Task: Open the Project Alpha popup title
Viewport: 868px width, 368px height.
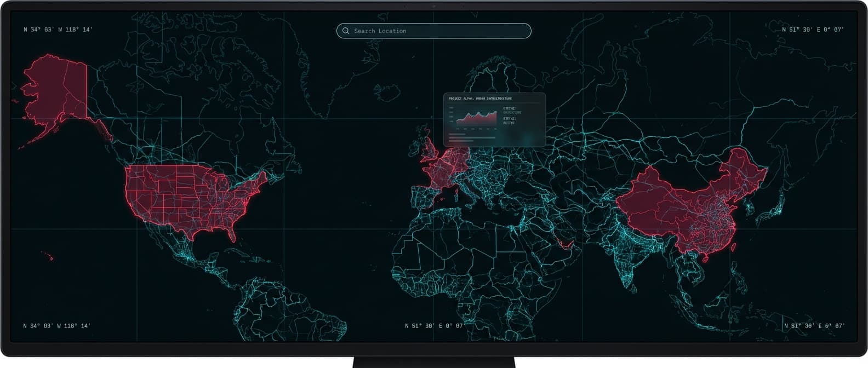Action: coord(480,99)
